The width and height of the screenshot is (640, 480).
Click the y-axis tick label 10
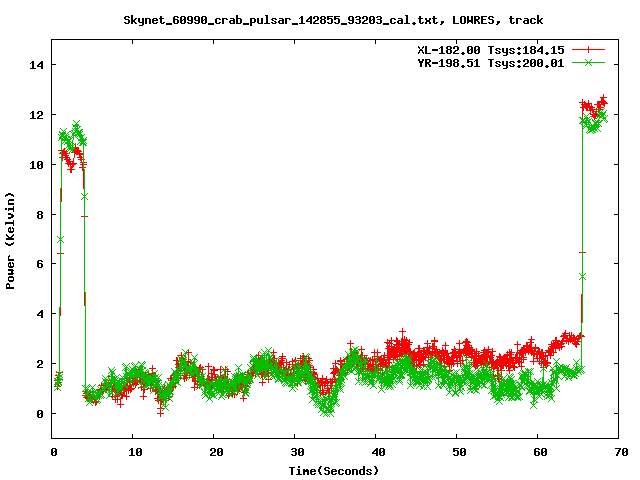click(x=37, y=165)
